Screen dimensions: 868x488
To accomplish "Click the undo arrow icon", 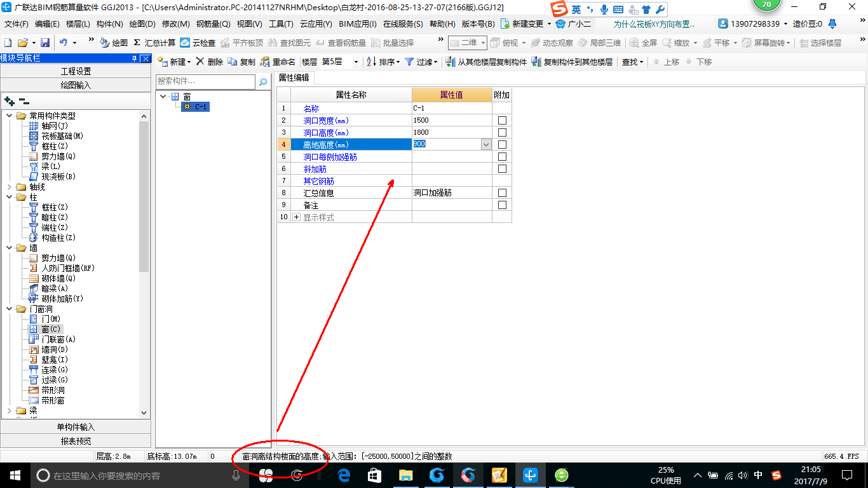I will pyautogui.click(x=64, y=43).
